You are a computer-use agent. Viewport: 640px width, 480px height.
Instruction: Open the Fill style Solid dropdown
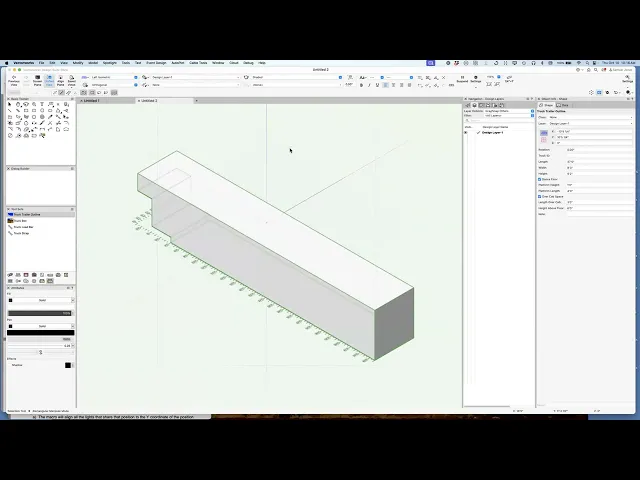pos(41,300)
